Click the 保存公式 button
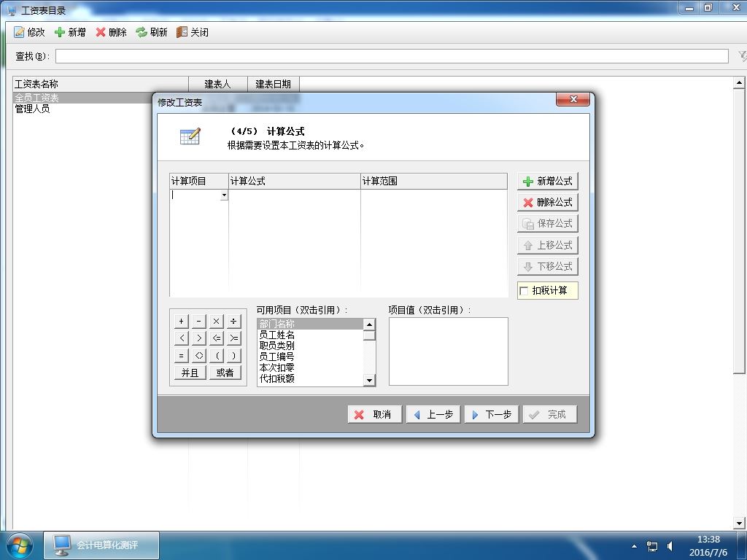The image size is (747, 560). tap(548, 223)
